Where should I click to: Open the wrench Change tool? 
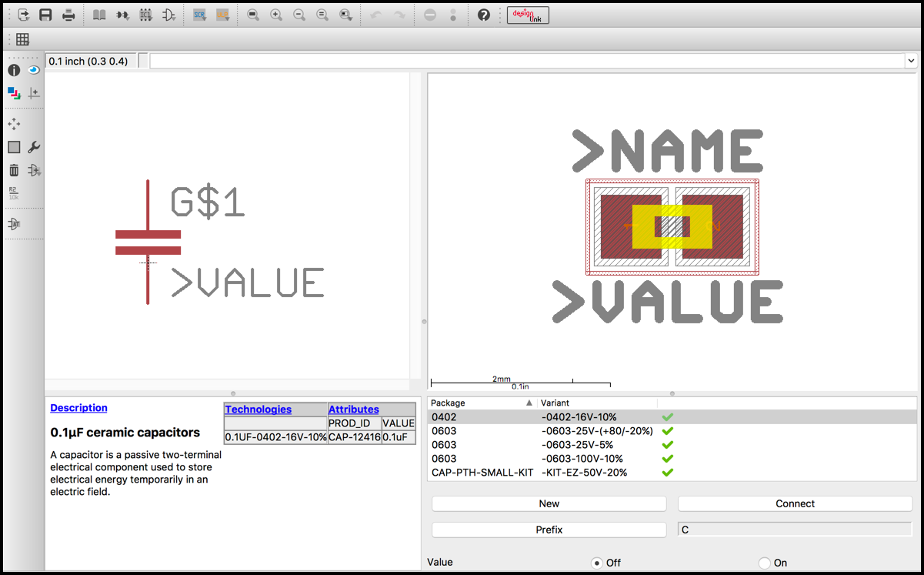pyautogui.click(x=34, y=147)
